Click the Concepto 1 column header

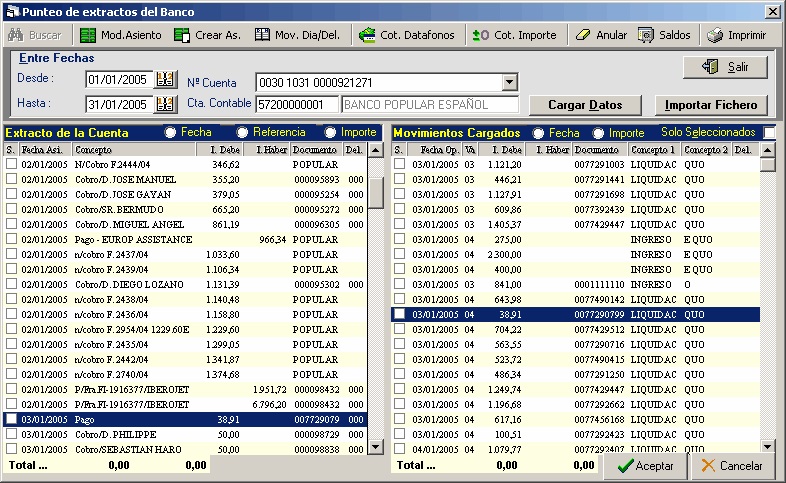[x=654, y=150]
